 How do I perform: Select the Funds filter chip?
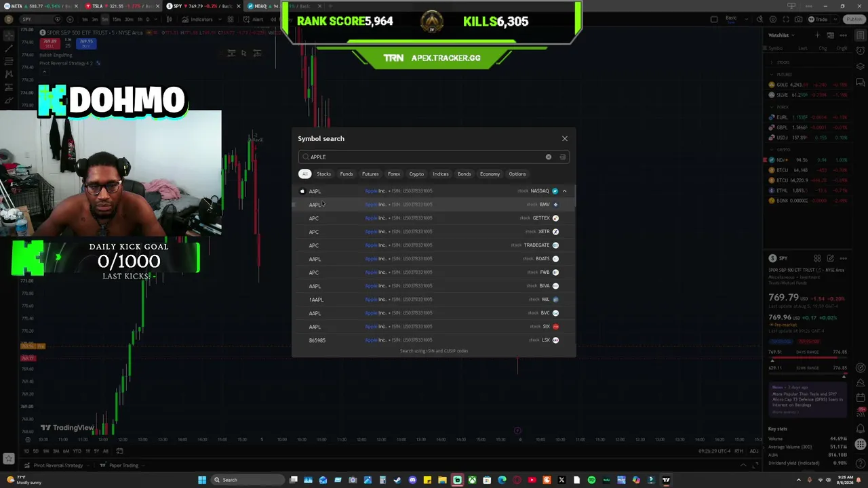pos(347,174)
